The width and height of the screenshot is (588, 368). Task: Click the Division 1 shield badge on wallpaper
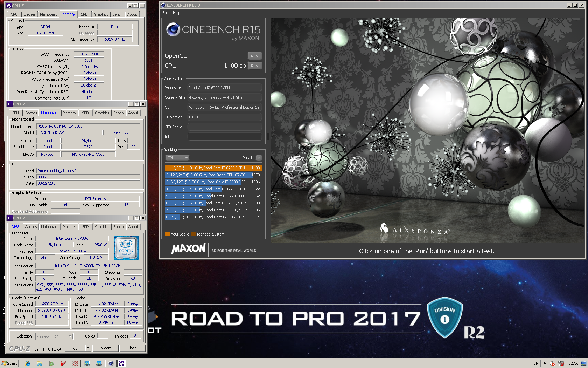point(445,317)
